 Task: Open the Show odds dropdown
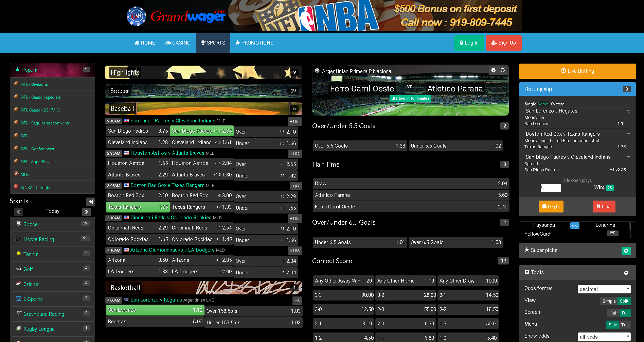point(604,337)
